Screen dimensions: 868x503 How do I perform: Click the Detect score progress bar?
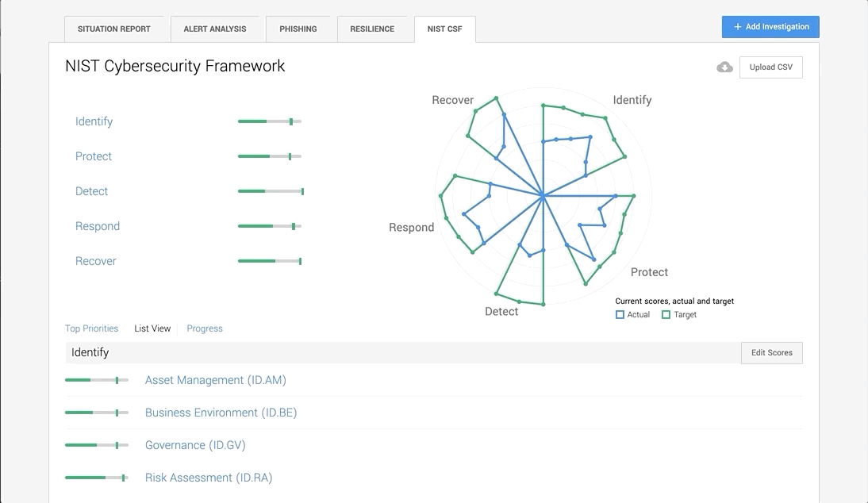(x=271, y=191)
